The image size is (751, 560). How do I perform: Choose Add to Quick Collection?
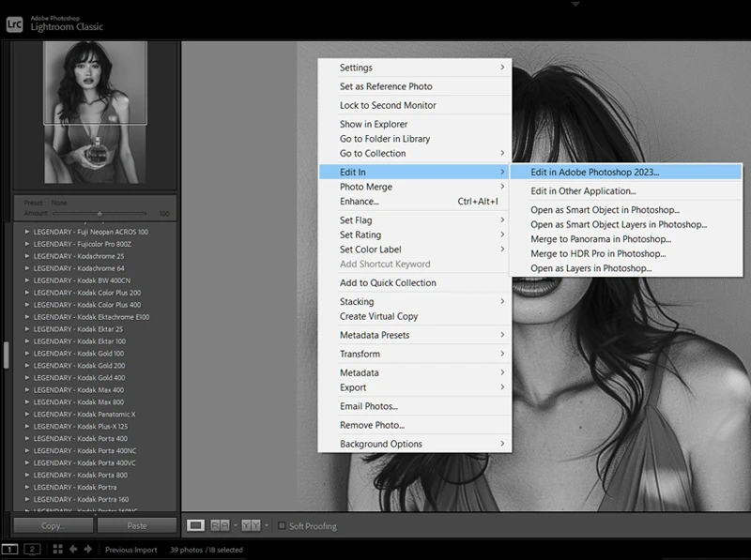(x=415, y=282)
